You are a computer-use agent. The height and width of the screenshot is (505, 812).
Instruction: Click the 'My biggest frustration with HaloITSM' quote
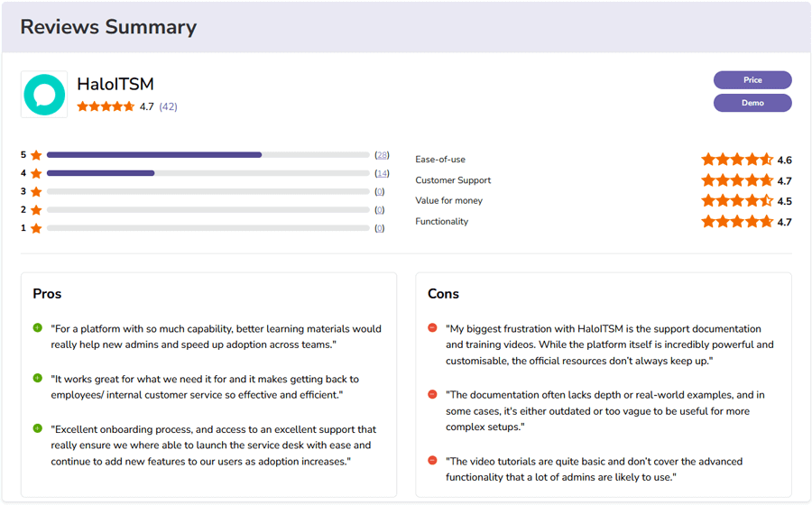click(x=610, y=344)
